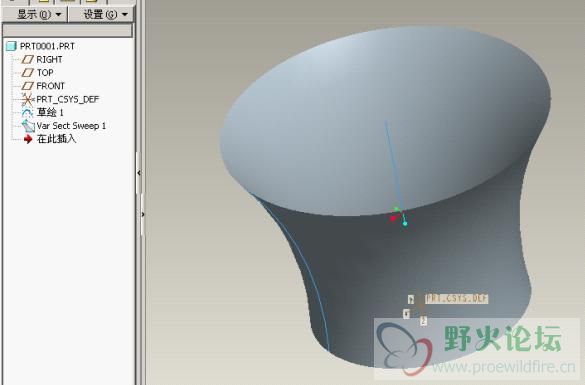Select the 草绘 1 label in tree
This screenshot has height=385, width=585.
pos(50,112)
